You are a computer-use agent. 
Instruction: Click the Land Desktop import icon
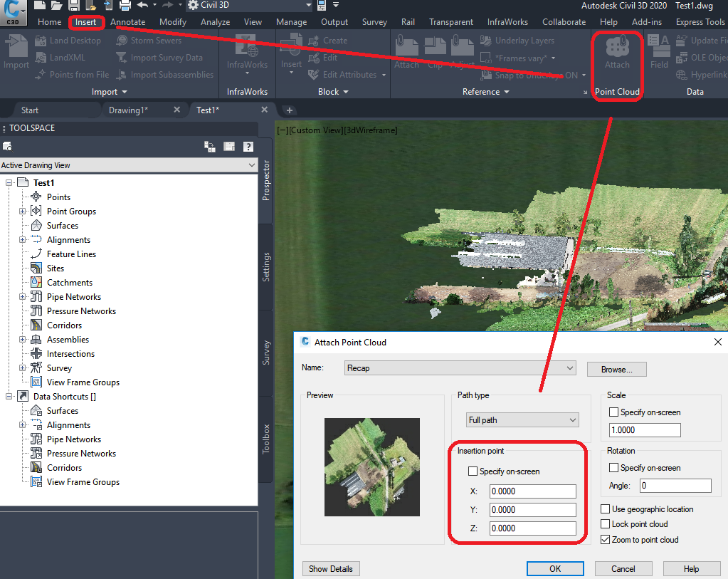[41, 41]
